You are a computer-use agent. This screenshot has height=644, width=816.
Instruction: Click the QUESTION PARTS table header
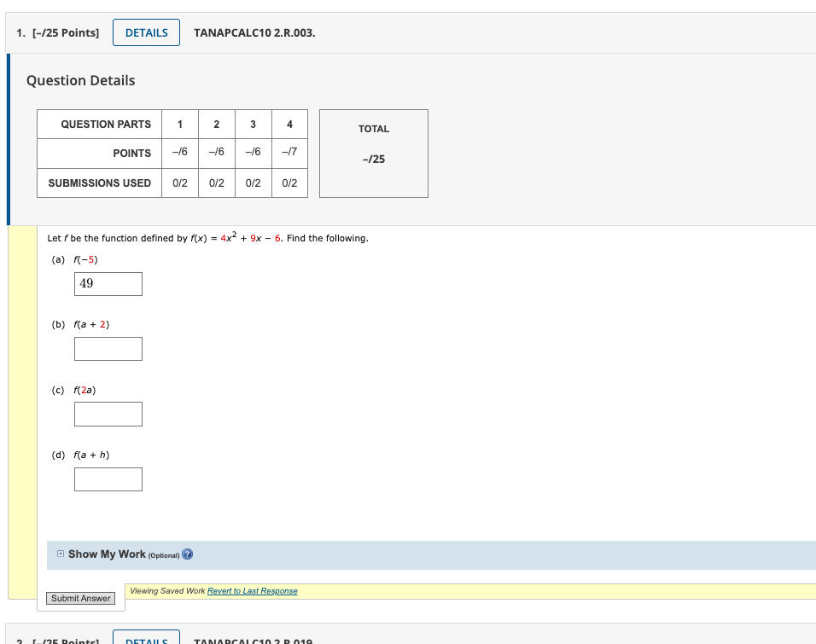pyautogui.click(x=106, y=125)
